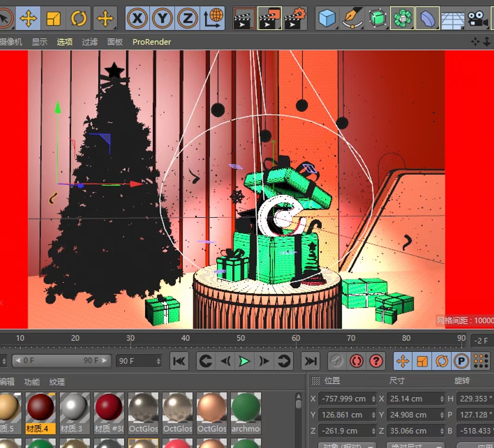Screen dimensions: 494x448
Task: Click the Go to Start frame button
Action: coord(179,361)
